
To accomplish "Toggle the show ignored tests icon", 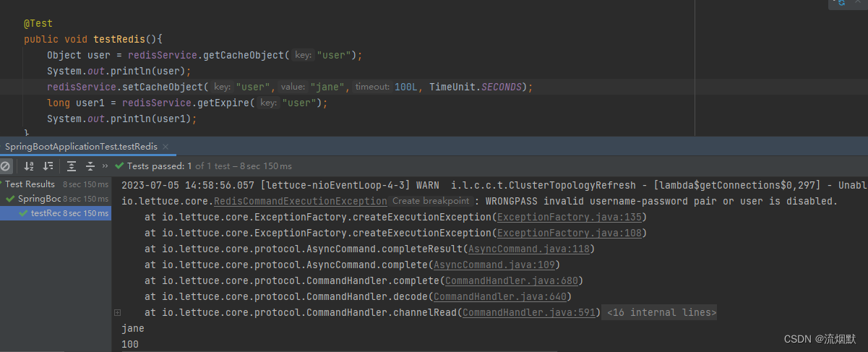I will coord(6,166).
